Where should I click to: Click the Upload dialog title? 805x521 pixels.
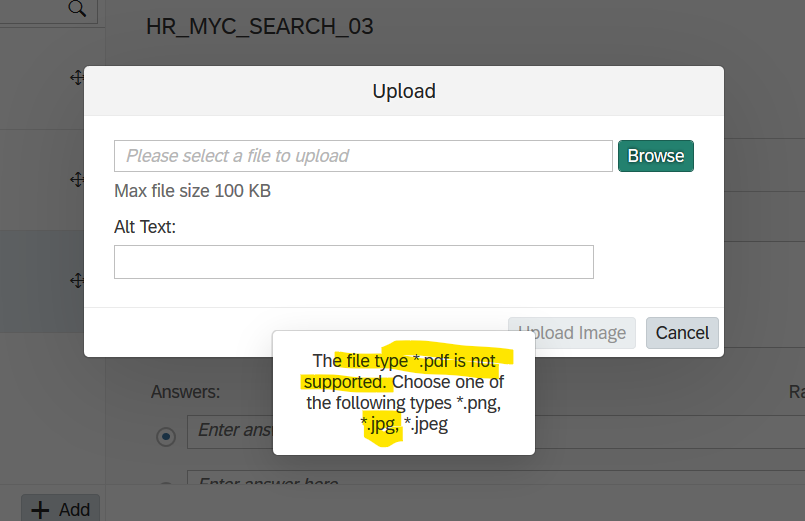coord(404,91)
